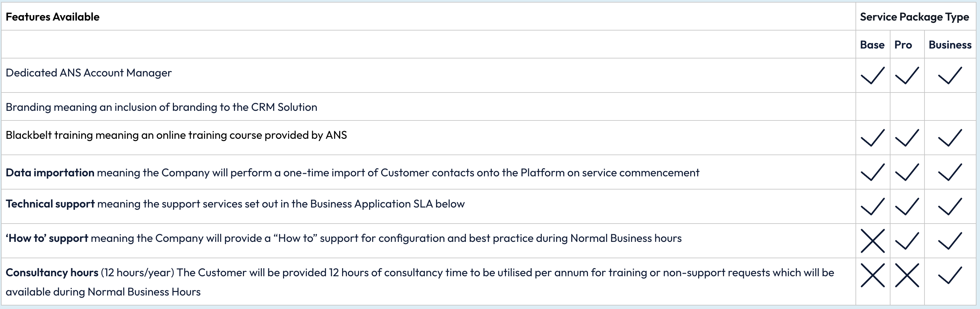Click the bold Consultancy hours text
This screenshot has height=309, width=980.
click(x=52, y=272)
